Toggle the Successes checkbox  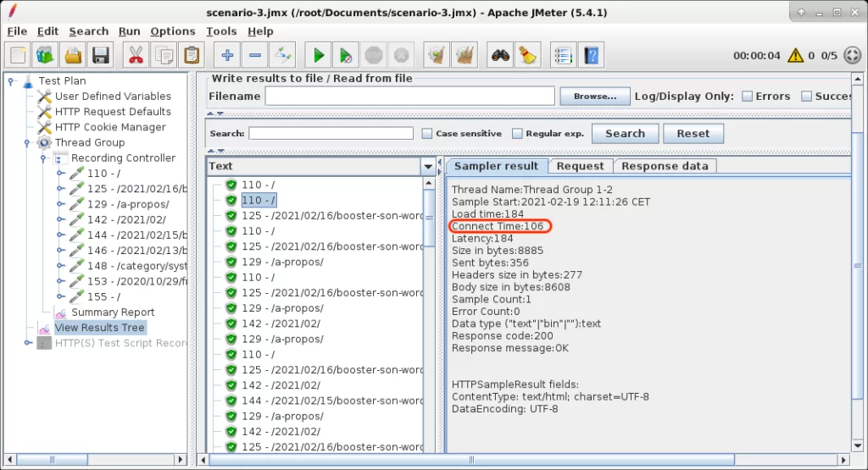point(807,97)
